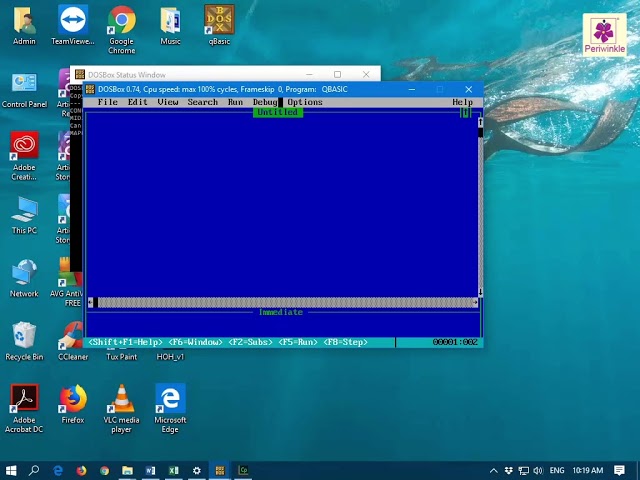
Task: Show hidden system tray icons chevron
Action: click(493, 471)
